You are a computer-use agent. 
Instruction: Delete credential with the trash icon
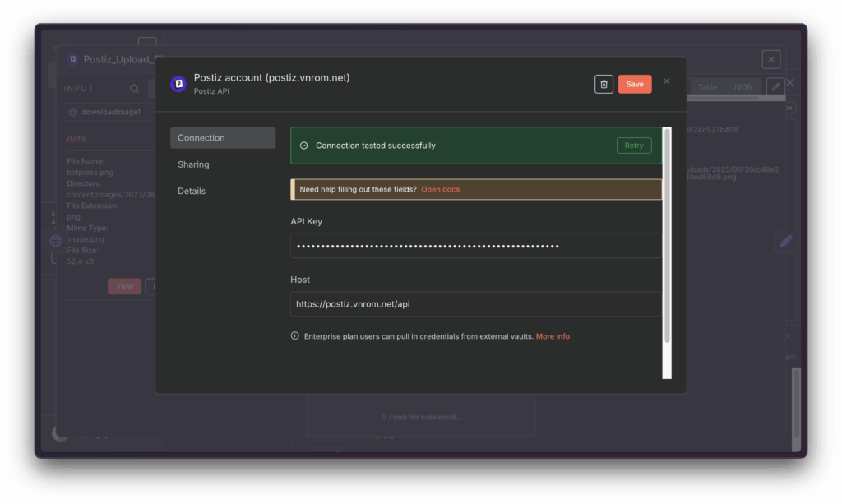tap(604, 84)
